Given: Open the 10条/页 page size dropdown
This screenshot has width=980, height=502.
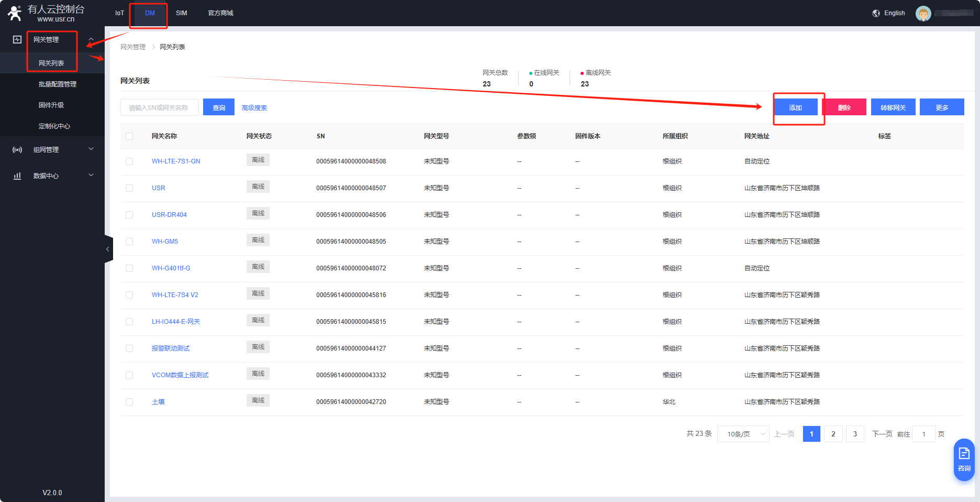Looking at the screenshot, I should pos(743,434).
